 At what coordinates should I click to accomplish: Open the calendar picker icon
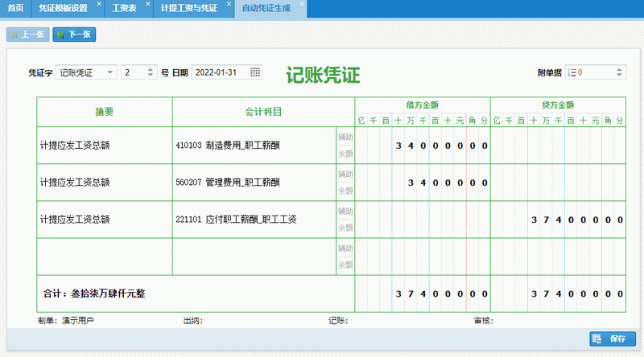point(255,72)
